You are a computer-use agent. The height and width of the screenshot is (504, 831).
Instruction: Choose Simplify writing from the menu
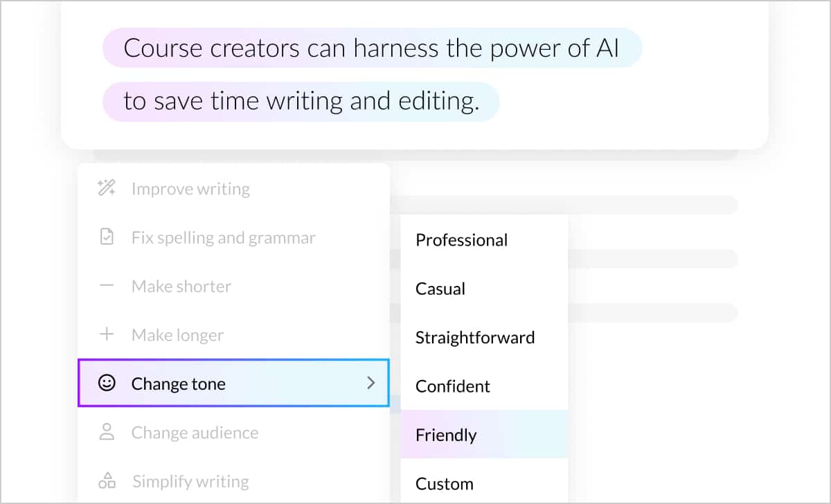click(190, 480)
